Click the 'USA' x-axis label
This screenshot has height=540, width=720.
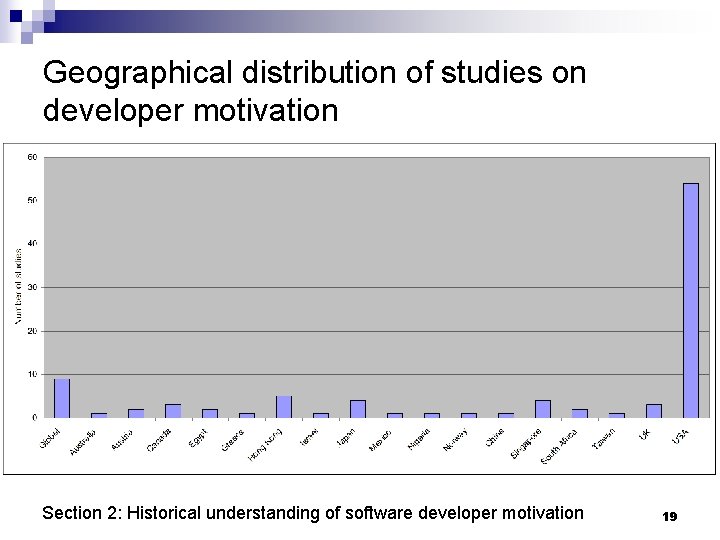click(x=680, y=436)
